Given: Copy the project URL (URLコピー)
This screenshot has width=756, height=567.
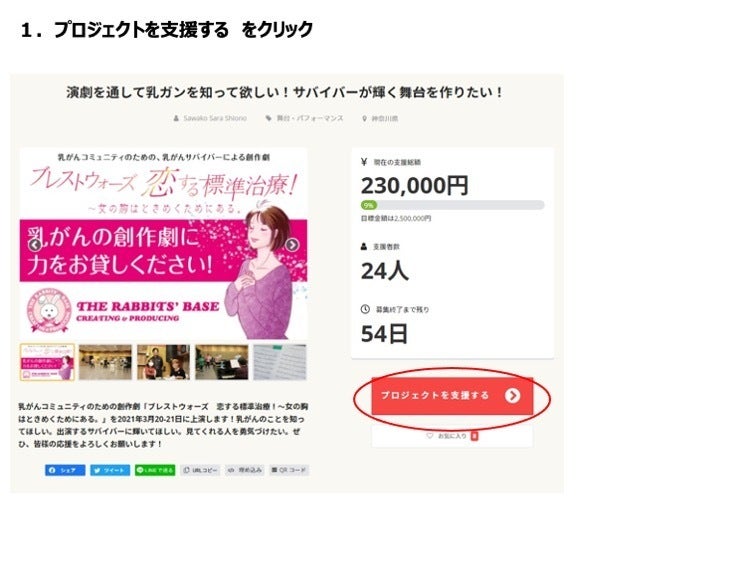Looking at the screenshot, I should pyautogui.click(x=200, y=469).
